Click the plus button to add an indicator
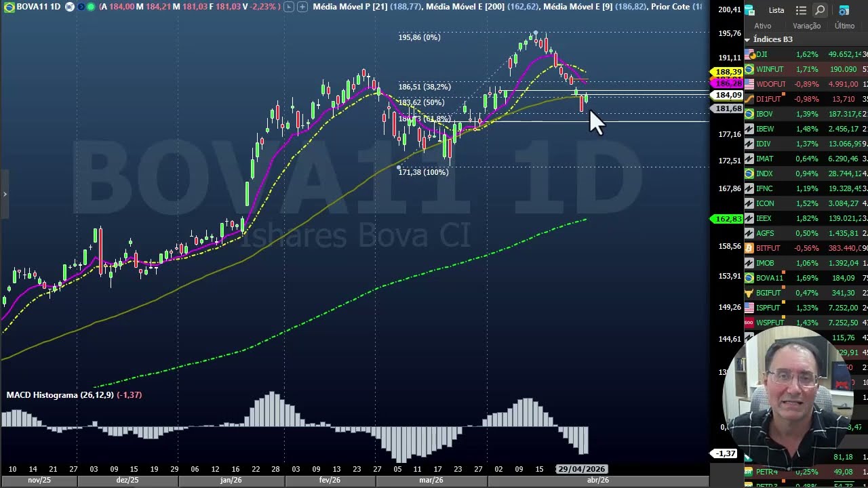This screenshot has height=488, width=868. coord(302,7)
